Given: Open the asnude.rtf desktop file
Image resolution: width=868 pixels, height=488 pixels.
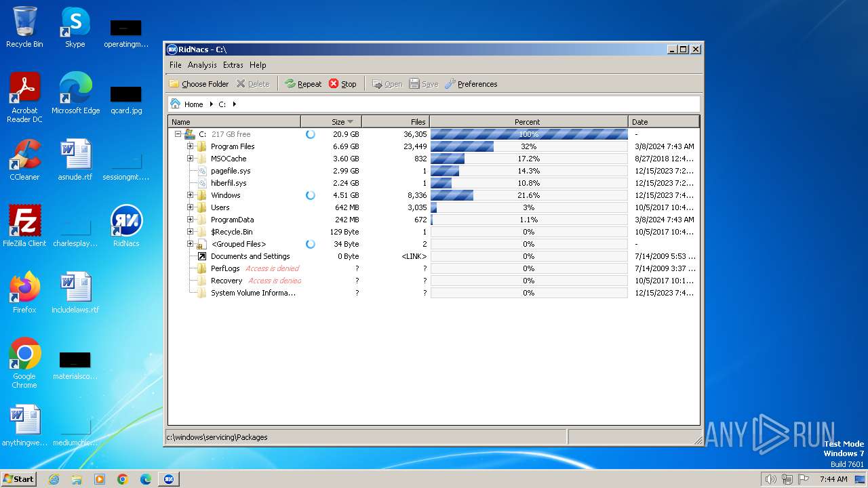Looking at the screenshot, I should (x=75, y=160).
